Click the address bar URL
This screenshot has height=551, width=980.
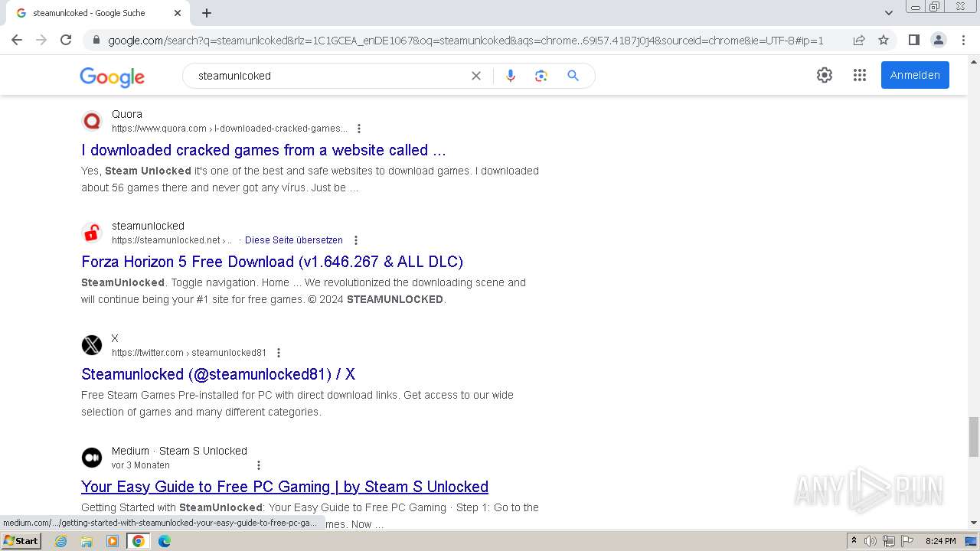[x=465, y=41]
